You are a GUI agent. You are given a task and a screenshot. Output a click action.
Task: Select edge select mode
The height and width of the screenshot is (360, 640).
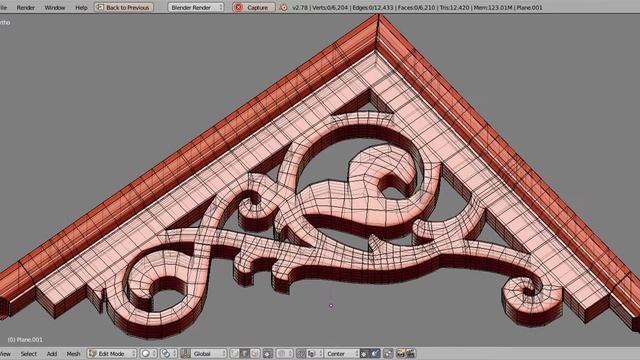pyautogui.click(x=244, y=353)
